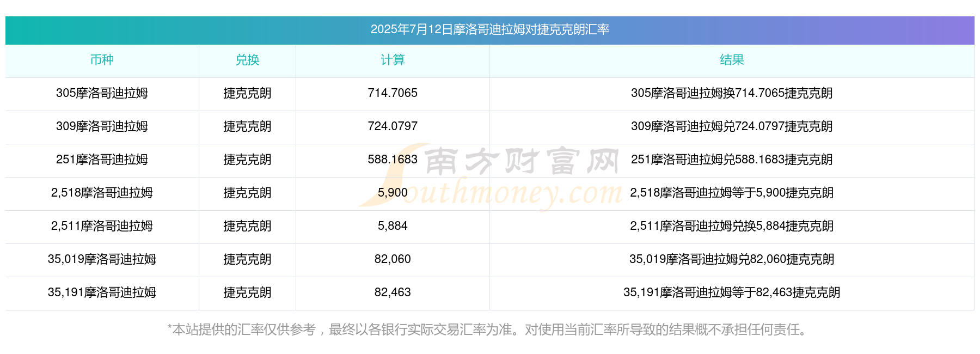Select the 251摩洛哥迪拉姆 cell
This screenshot has height=354, width=980.
[102, 160]
